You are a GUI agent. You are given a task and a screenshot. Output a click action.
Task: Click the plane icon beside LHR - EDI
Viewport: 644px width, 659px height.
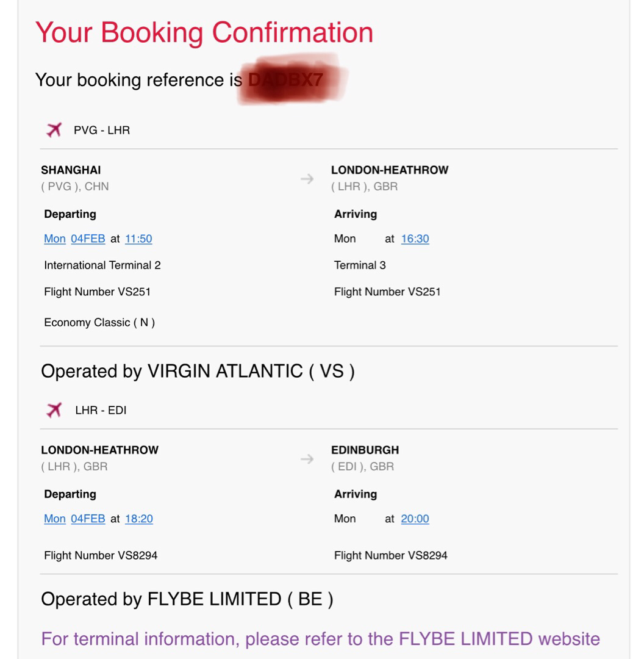(x=54, y=410)
